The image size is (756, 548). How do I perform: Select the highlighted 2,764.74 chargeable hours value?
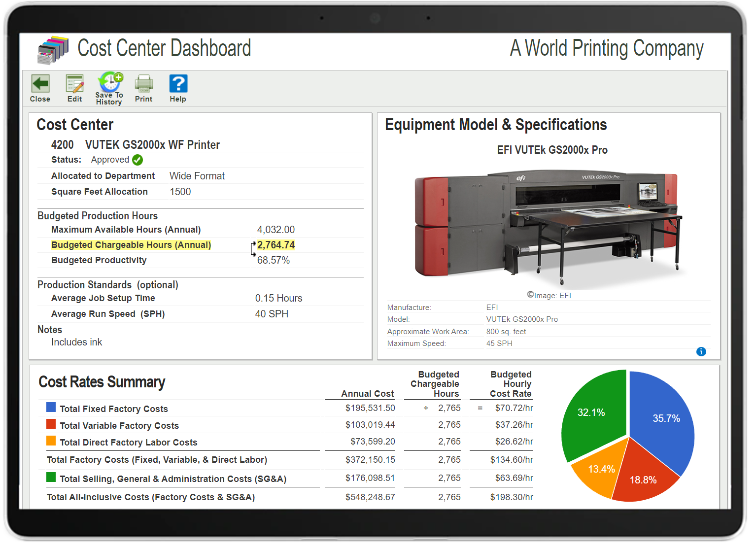tap(276, 245)
